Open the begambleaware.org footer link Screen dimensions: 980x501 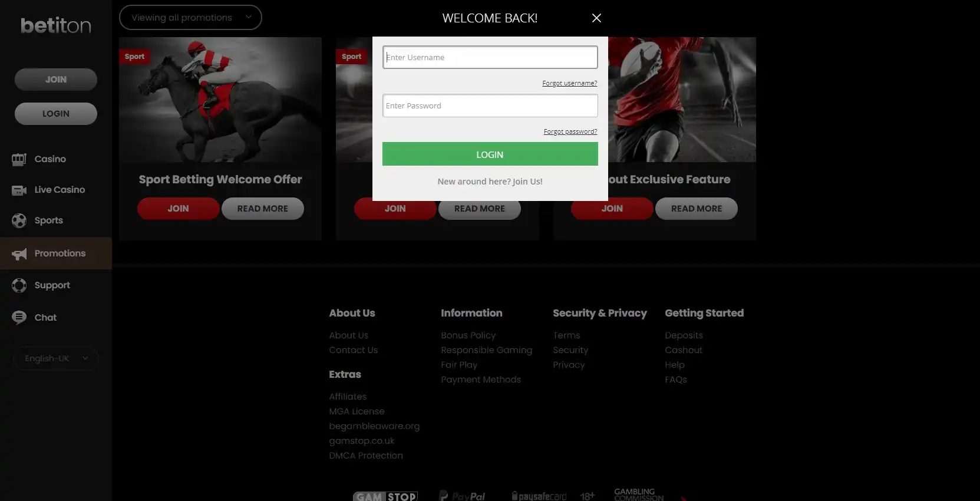click(374, 426)
